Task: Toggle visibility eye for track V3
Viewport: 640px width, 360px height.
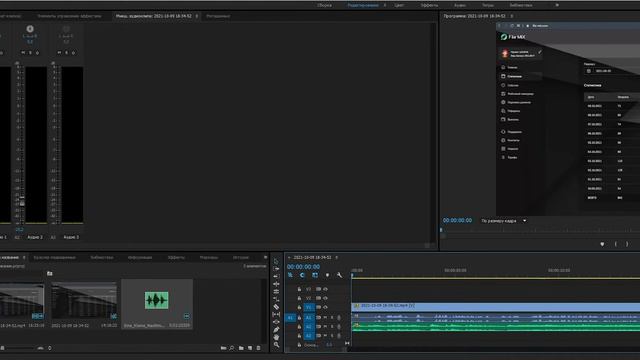Action: 325,289
